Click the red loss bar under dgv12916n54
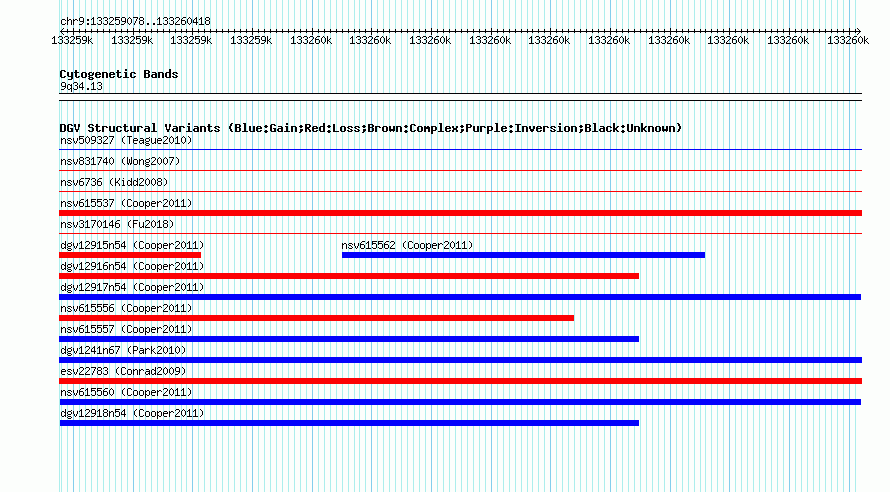Viewport: 890px width, 492px height. (349, 276)
